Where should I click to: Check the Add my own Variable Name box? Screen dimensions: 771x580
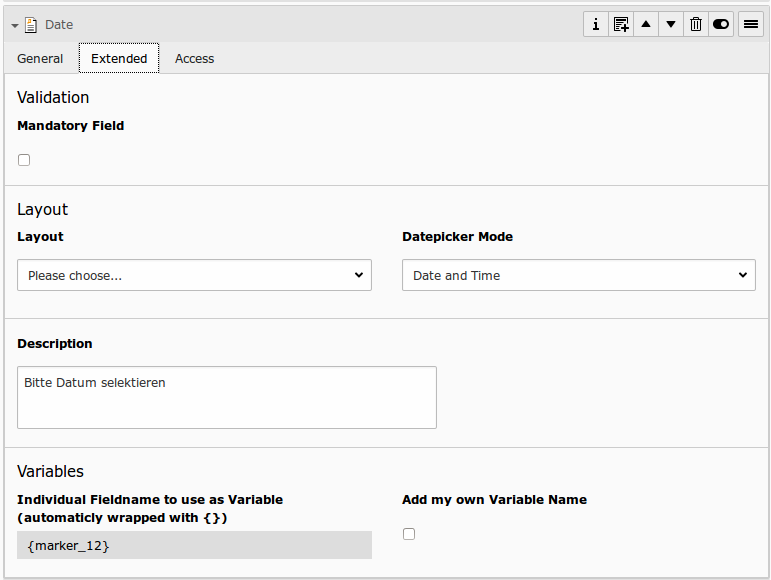[409, 534]
